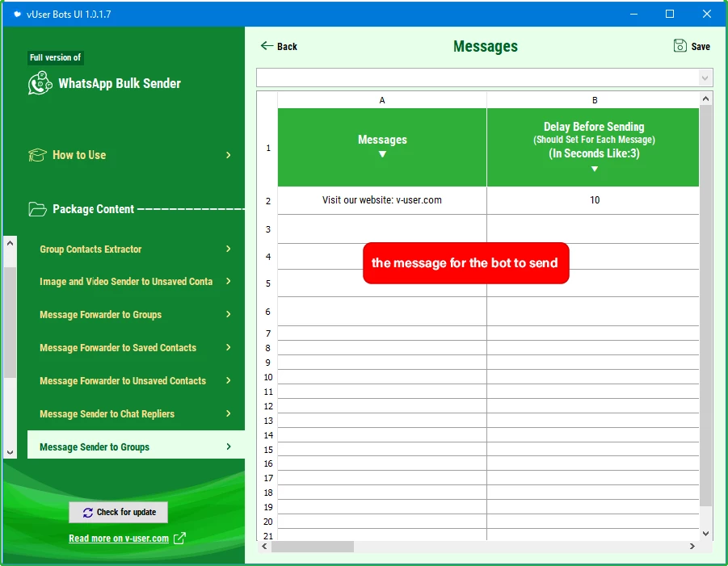
Task: Click the grid horizontal scrollbar left arrow
Action: pyautogui.click(x=264, y=546)
